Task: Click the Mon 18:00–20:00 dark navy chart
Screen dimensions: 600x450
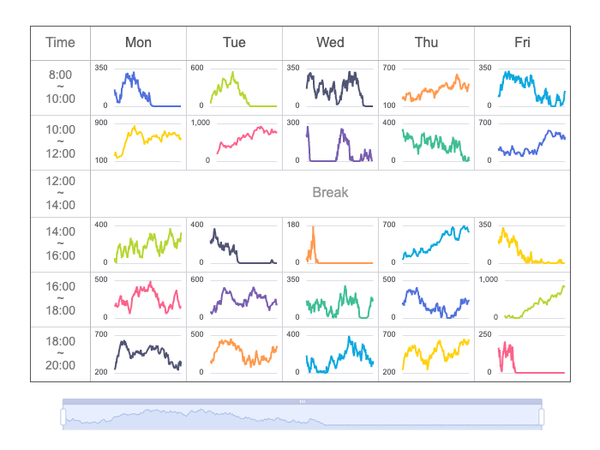Action: (x=139, y=354)
